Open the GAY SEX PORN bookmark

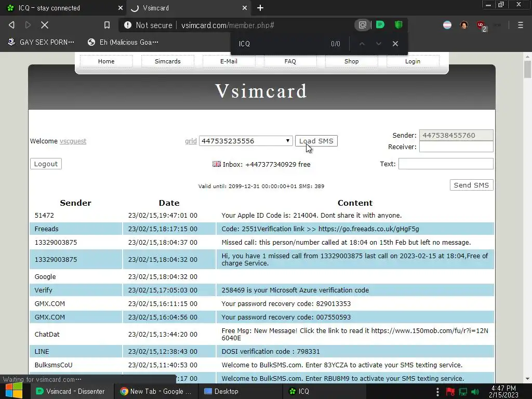[x=42, y=42]
